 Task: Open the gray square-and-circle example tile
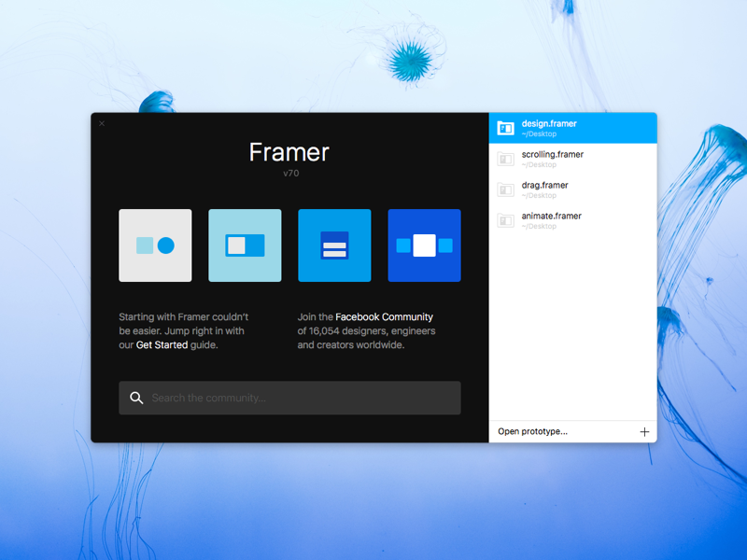pyautogui.click(x=155, y=245)
